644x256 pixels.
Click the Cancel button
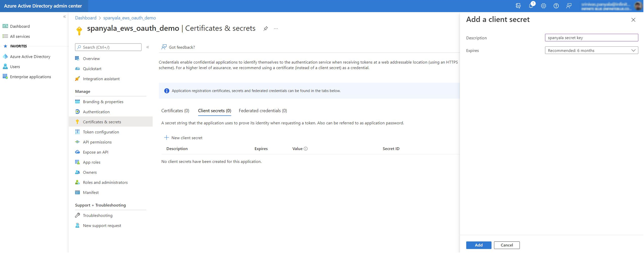click(507, 245)
